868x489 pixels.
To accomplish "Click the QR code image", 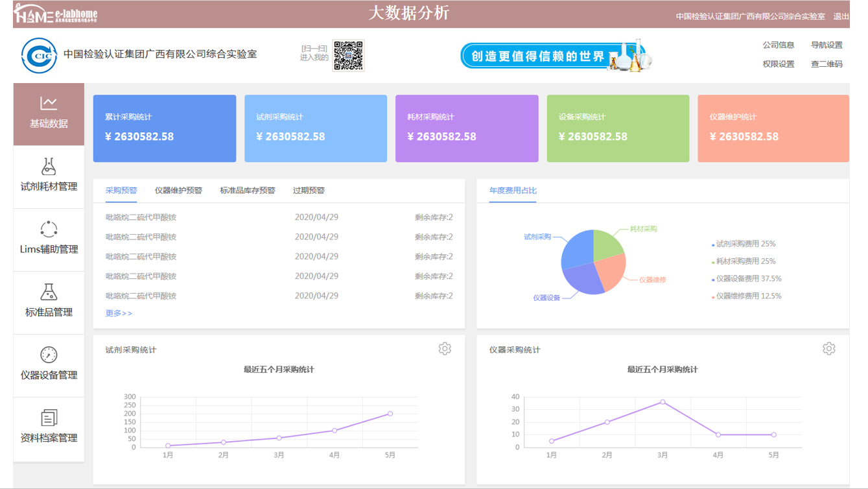I will pos(348,56).
